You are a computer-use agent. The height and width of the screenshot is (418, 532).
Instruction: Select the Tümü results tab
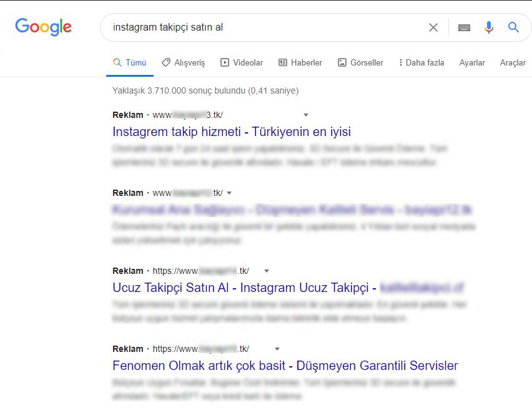[x=130, y=63]
